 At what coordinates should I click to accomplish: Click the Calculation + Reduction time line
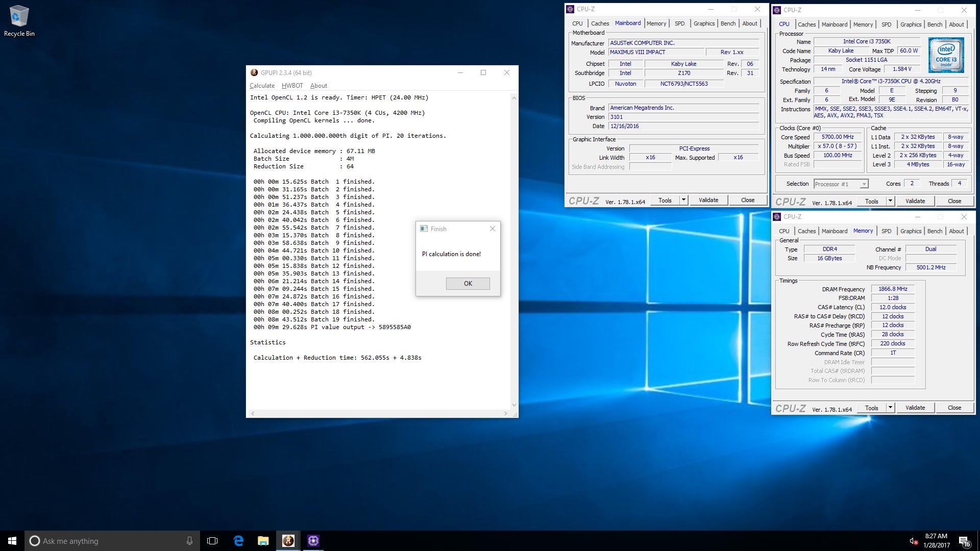click(x=337, y=358)
